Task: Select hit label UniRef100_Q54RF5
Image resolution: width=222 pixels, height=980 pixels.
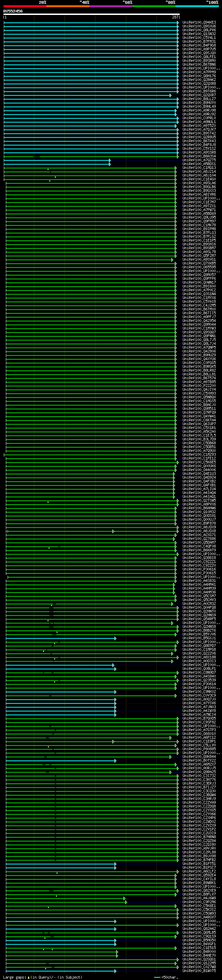Action: click(x=199, y=619)
